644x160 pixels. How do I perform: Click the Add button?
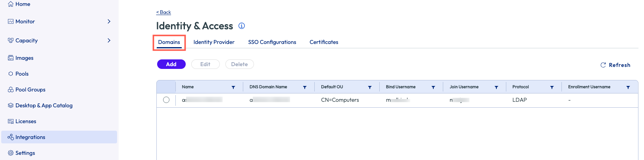coord(171,64)
